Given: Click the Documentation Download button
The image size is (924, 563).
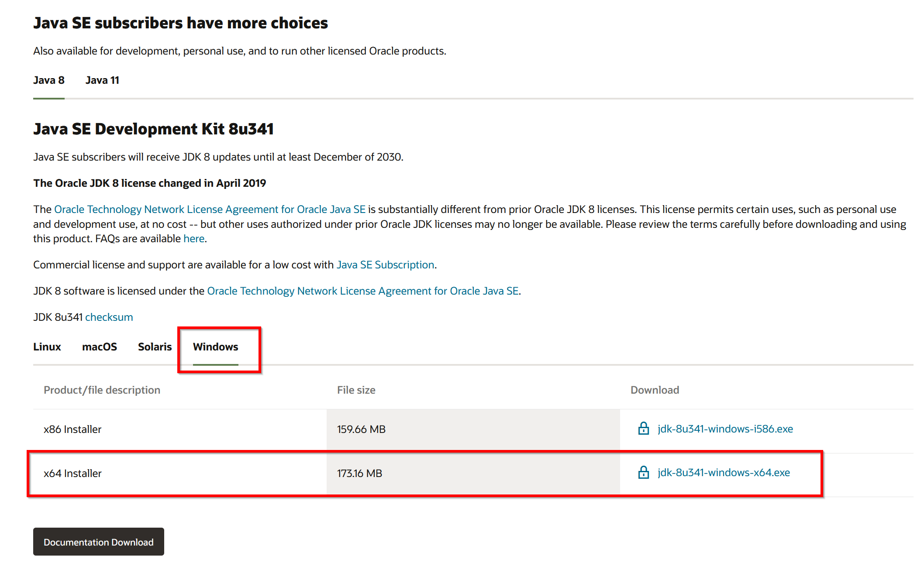Looking at the screenshot, I should 99,542.
